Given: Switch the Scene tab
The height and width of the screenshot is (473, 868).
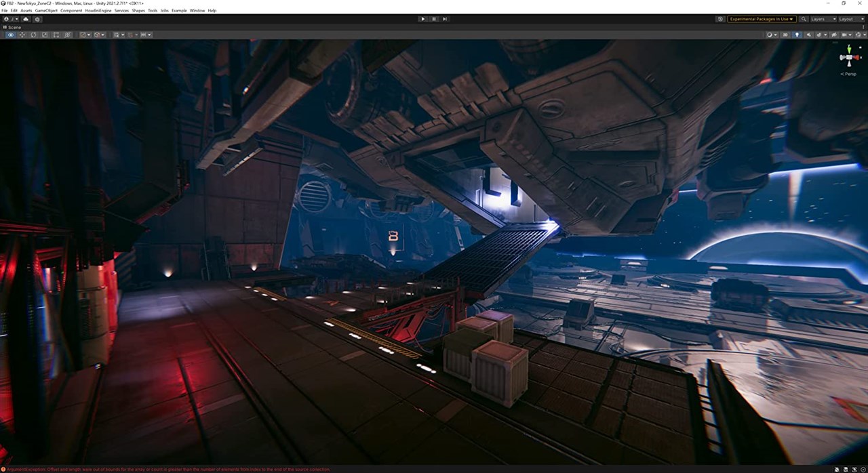Looking at the screenshot, I should point(14,27).
